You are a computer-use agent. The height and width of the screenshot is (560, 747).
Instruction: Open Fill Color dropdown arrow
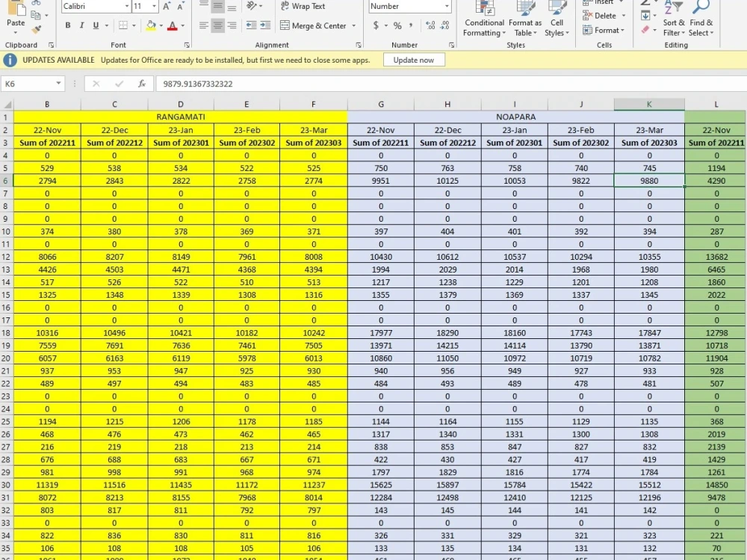coord(161,25)
